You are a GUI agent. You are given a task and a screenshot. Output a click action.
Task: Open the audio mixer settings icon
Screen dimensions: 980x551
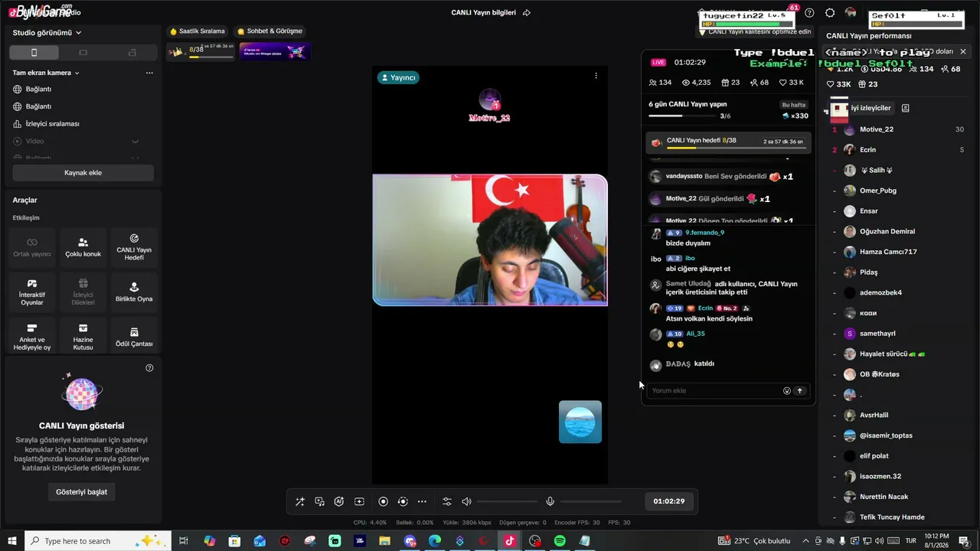click(x=447, y=501)
